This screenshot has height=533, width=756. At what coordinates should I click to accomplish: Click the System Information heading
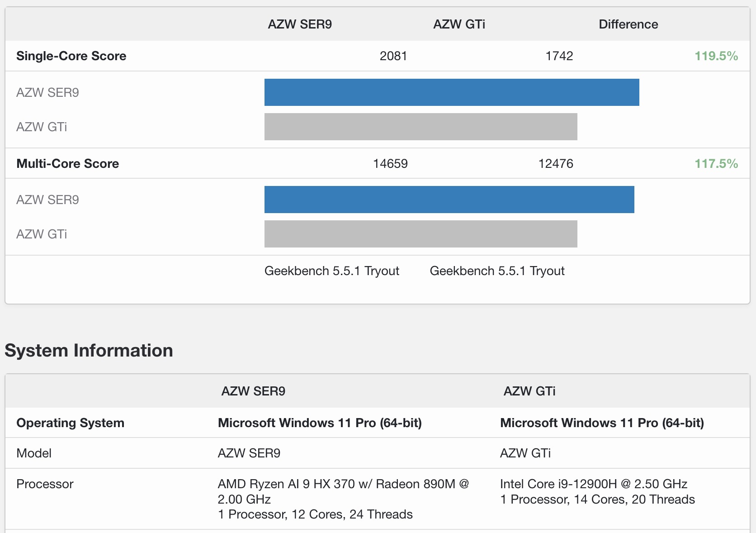tap(89, 351)
